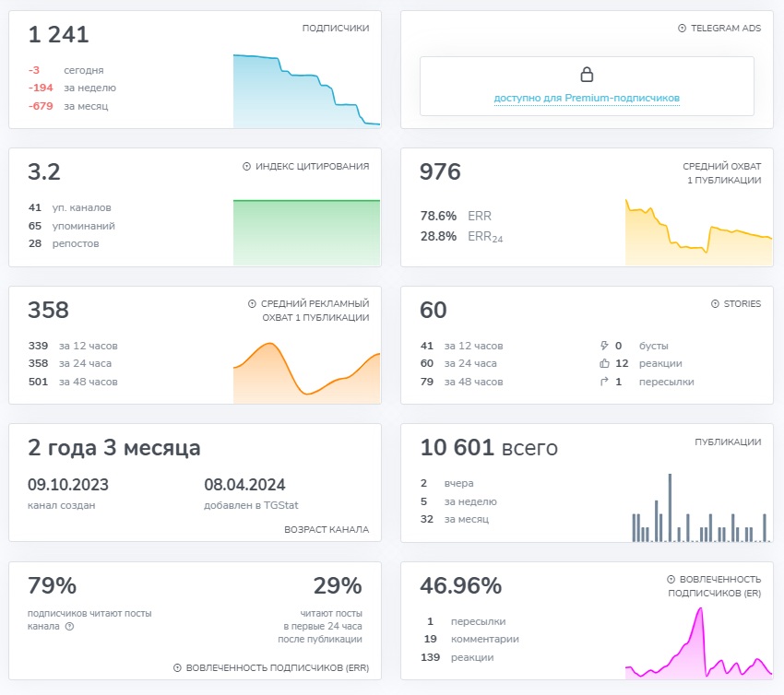The height and width of the screenshot is (695, 784).
Task: Click the forward arrow icon beside пересылки
Action: (604, 382)
